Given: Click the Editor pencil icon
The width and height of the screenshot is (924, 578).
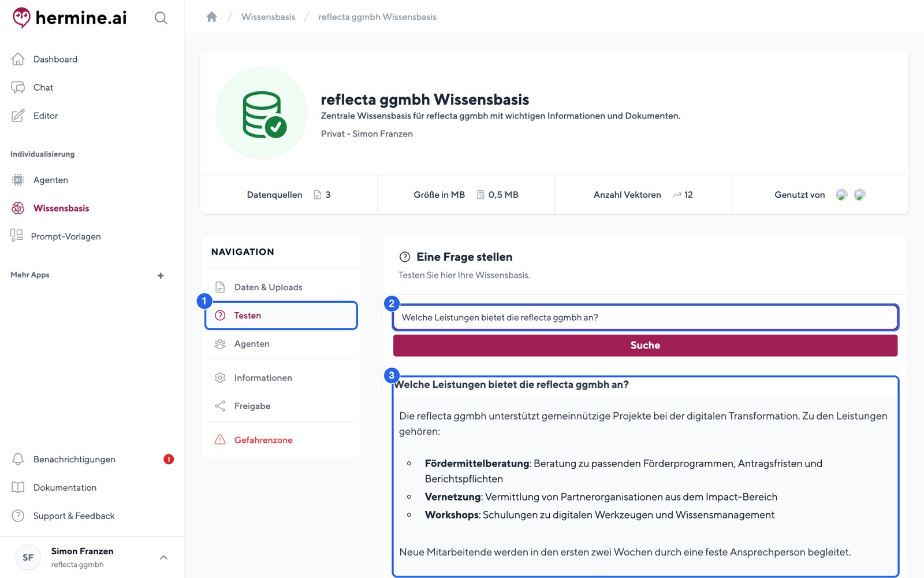Looking at the screenshot, I should pos(18,116).
